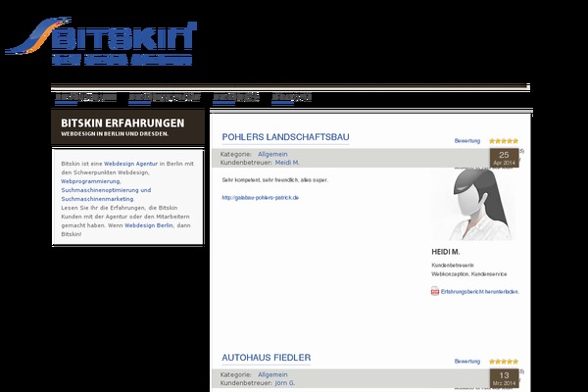Click the Bitskin logo in the header
Image resolution: width=588 pixels, height=392 pixels.
click(x=101, y=41)
